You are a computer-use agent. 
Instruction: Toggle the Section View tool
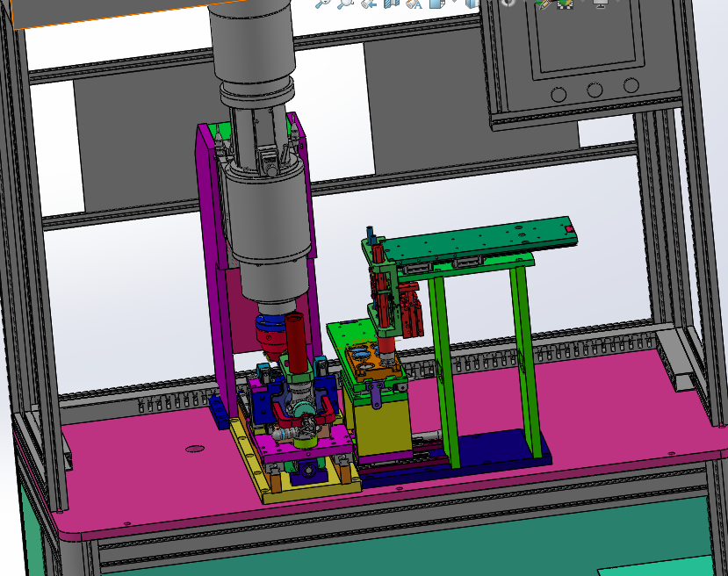[x=392, y=4]
